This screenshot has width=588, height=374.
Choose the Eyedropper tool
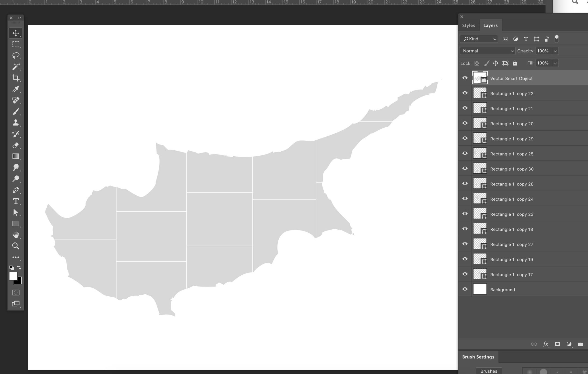[x=16, y=89]
